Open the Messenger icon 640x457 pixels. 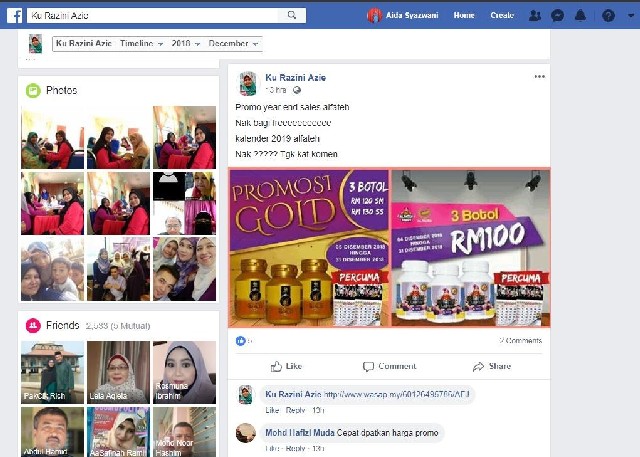click(x=558, y=15)
